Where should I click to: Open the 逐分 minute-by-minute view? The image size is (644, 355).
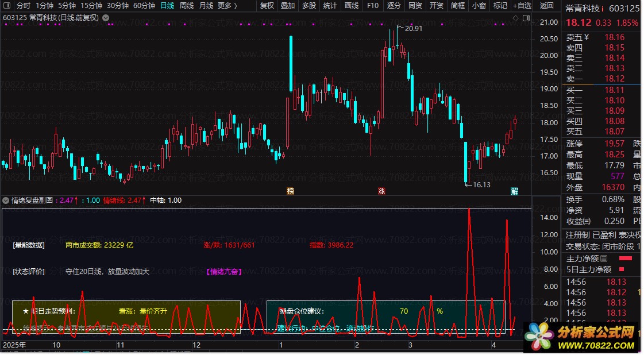click(x=394, y=5)
